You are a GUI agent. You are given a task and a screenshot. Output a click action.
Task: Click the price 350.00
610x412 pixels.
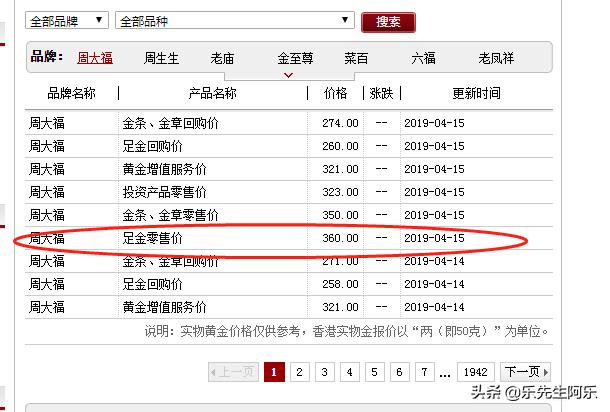pos(340,215)
